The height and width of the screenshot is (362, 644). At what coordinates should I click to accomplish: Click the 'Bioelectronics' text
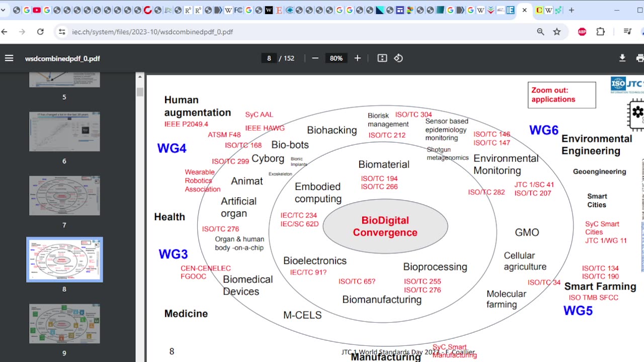click(x=315, y=261)
